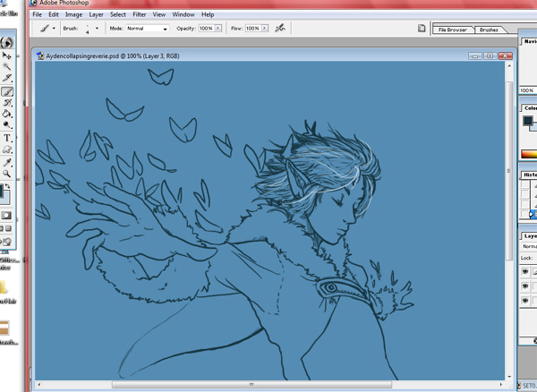Click the Opacity 100% field

pos(206,29)
